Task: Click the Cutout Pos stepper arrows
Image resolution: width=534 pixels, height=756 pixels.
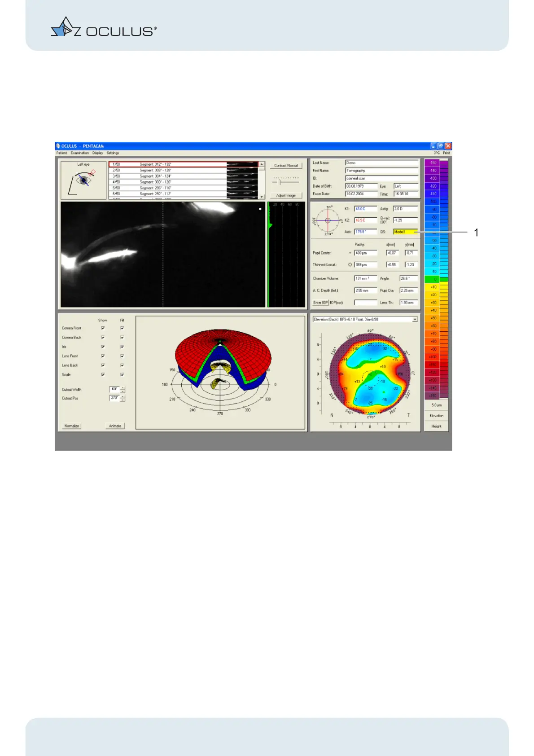Action: click(x=123, y=398)
